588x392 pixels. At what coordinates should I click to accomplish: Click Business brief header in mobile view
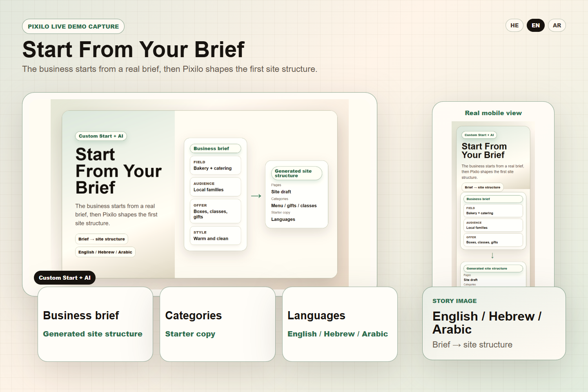493,199
